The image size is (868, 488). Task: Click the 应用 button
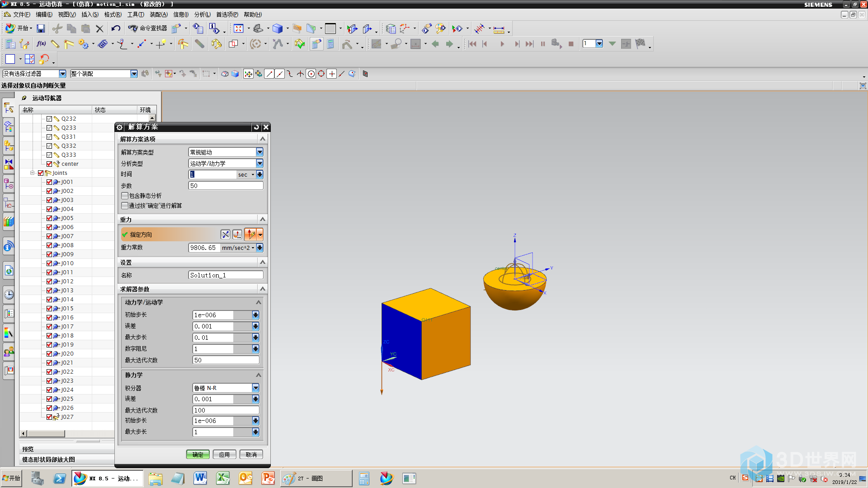pos(224,455)
